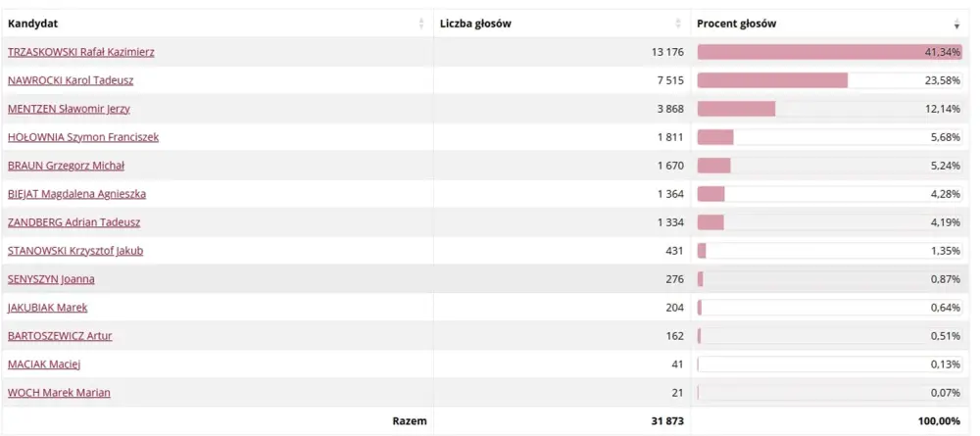The height and width of the screenshot is (436, 980).
Task: Open SENYSZYN Joanna candidate link
Action: [51, 279]
